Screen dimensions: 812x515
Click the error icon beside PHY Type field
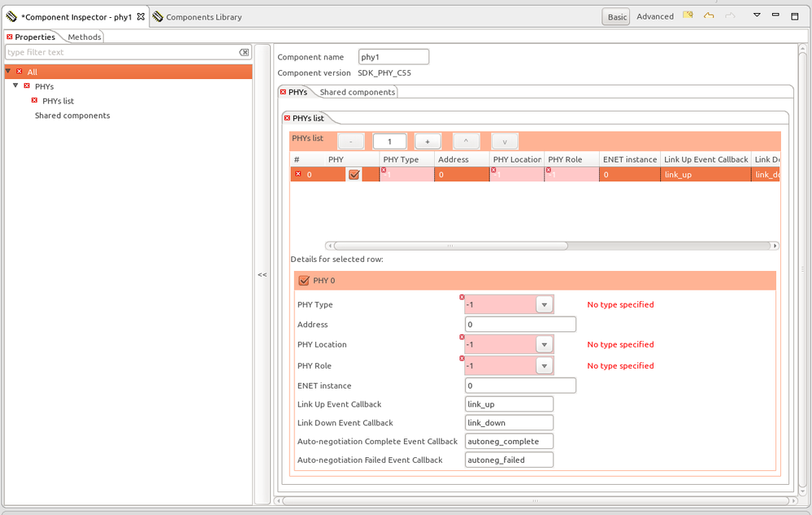pyautogui.click(x=462, y=298)
